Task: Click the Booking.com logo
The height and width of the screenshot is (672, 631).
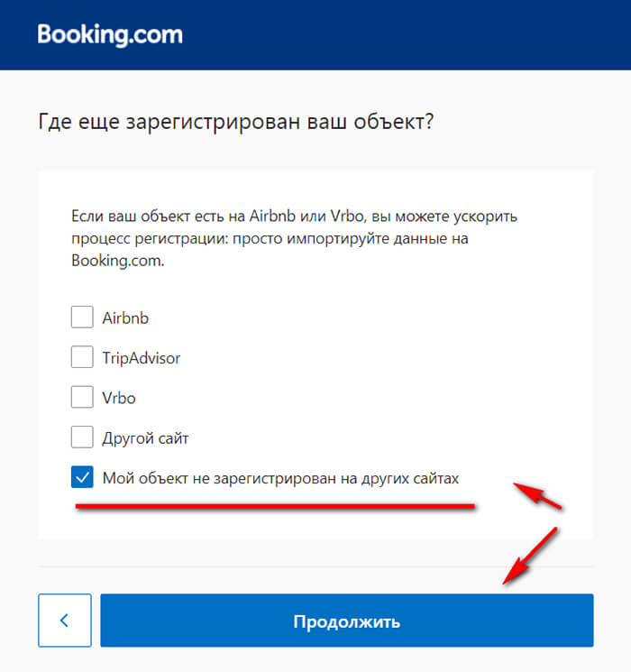Action: [109, 35]
